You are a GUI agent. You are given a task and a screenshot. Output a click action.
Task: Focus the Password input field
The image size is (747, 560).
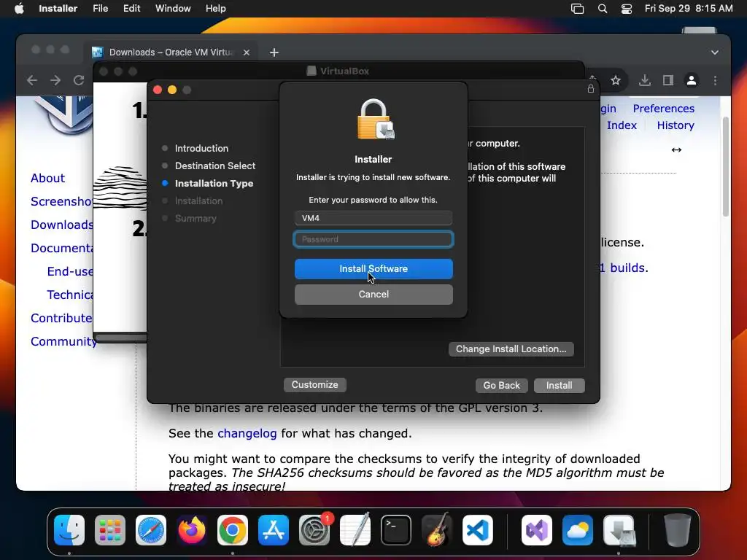pyautogui.click(x=373, y=239)
